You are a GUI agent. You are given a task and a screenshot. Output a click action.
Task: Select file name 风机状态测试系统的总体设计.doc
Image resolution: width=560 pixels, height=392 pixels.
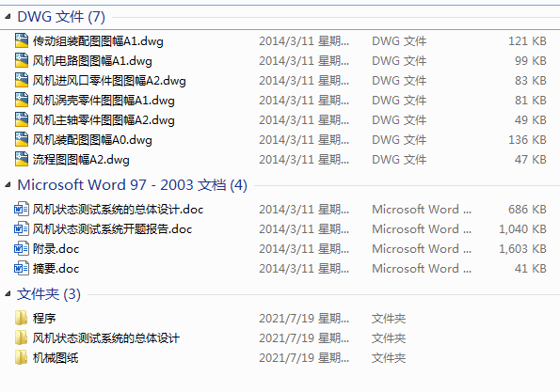(119, 210)
